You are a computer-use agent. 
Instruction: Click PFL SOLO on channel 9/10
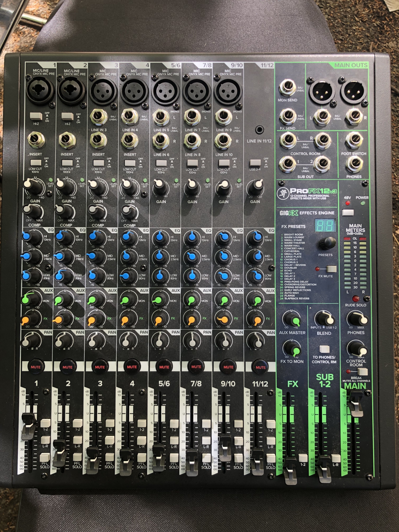[238, 458]
